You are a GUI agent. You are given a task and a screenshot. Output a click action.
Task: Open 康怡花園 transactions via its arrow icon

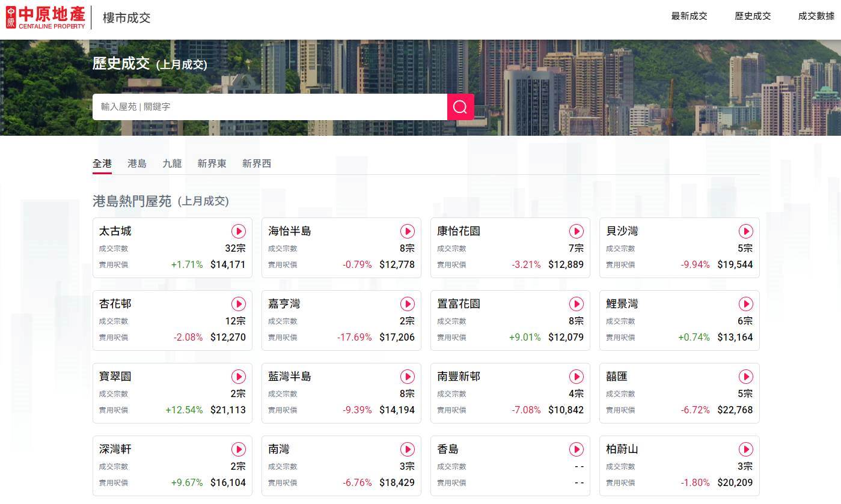click(576, 231)
